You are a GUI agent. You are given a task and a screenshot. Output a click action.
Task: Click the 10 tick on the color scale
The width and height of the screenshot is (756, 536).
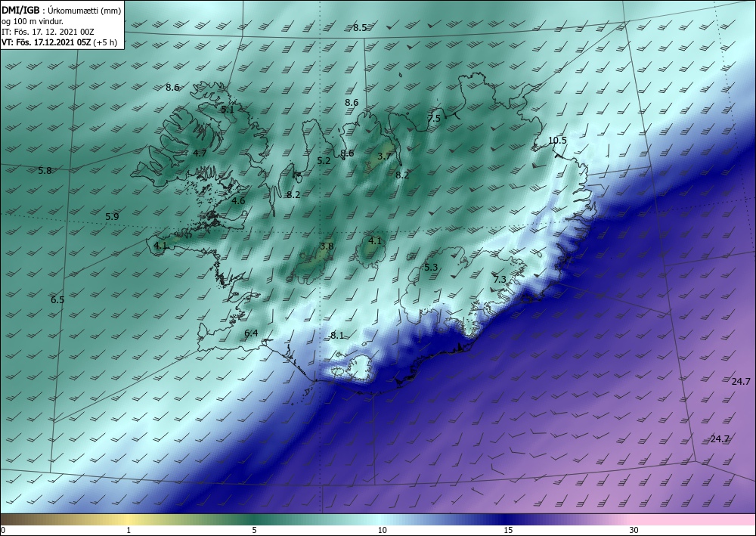[383, 530]
